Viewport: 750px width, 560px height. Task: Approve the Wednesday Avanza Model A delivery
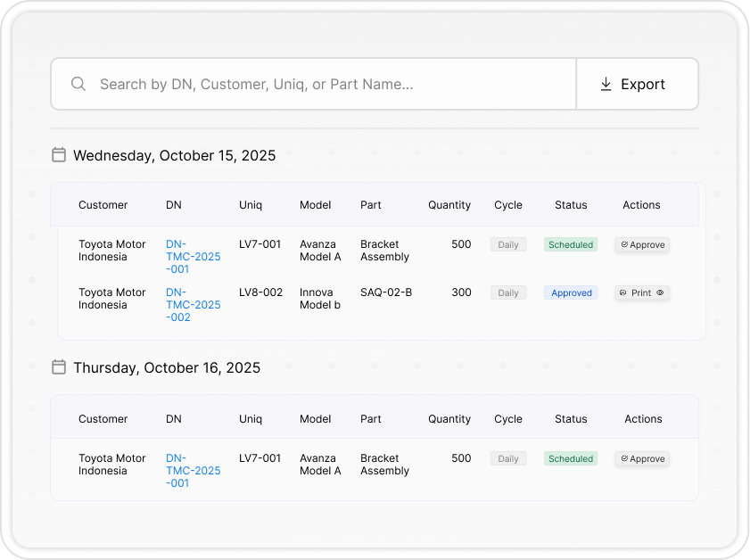point(642,244)
